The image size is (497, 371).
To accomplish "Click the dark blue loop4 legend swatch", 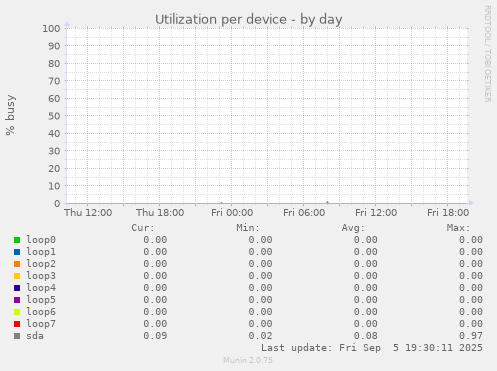I will coord(17,288).
